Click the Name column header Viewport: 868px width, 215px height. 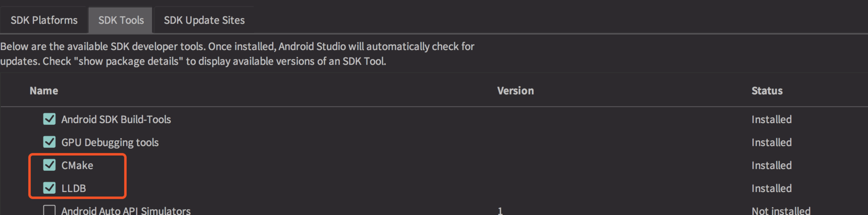(x=44, y=91)
